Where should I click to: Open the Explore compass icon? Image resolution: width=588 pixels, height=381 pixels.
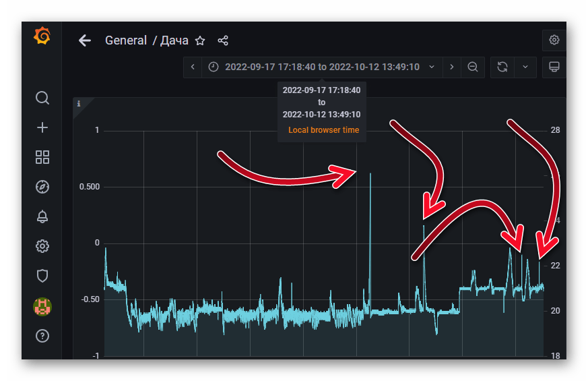click(x=42, y=187)
